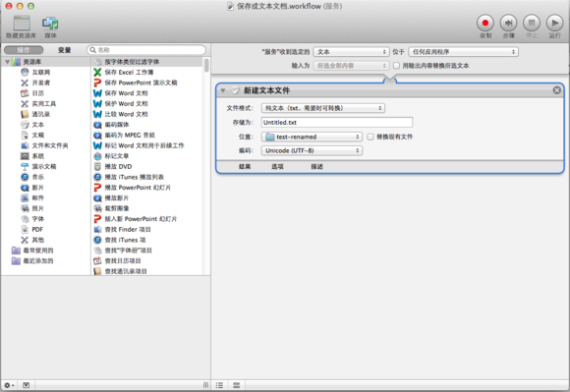Viewport: 570px width, 392px height.
Task: Select the 影片 library category
Action: point(32,188)
